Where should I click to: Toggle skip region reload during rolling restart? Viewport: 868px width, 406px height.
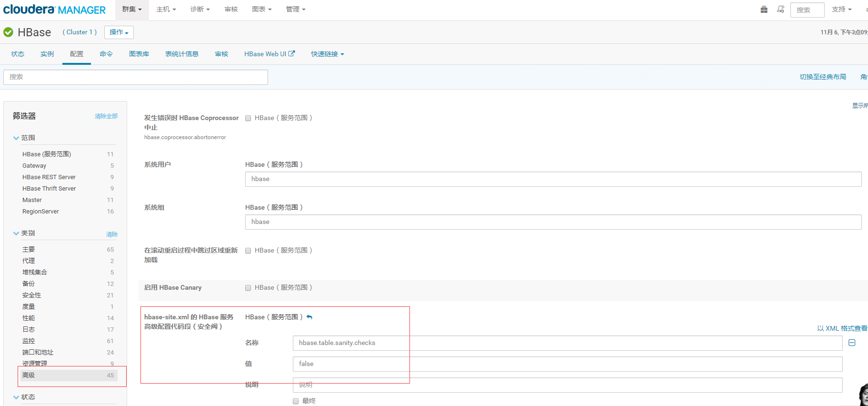(x=248, y=251)
